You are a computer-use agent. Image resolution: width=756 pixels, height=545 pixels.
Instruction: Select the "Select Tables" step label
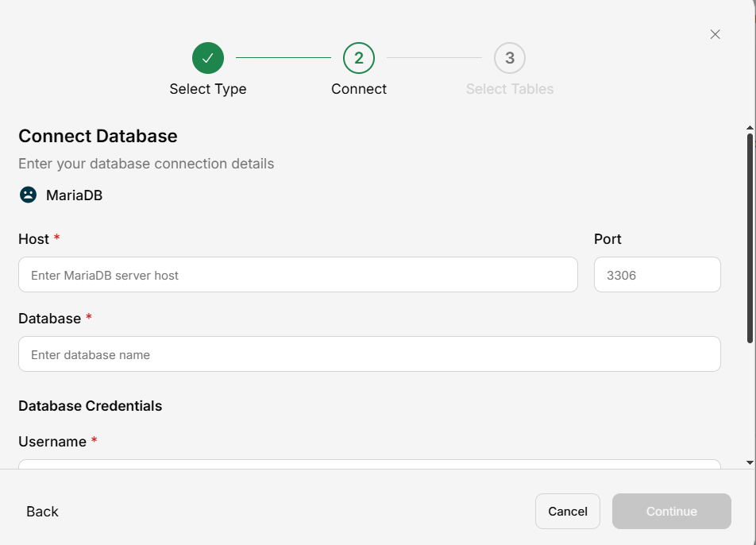[x=510, y=89]
